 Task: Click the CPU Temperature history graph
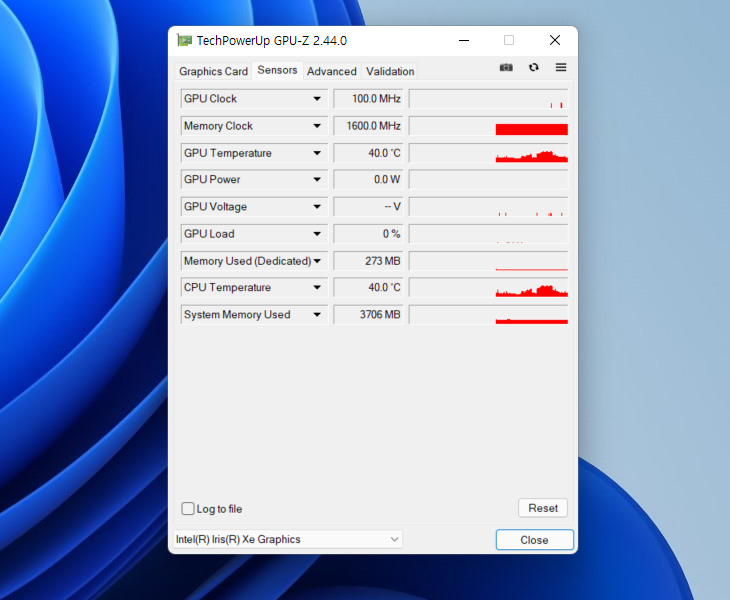point(488,288)
